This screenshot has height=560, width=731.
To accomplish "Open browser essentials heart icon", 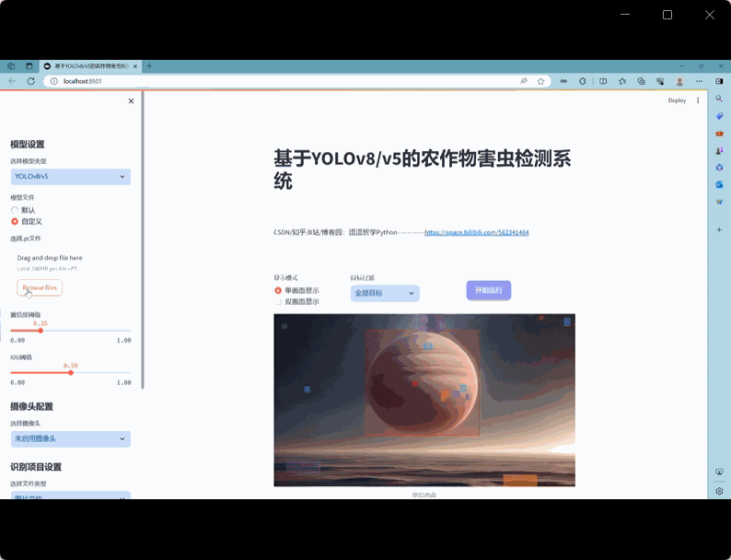I will tap(660, 81).
